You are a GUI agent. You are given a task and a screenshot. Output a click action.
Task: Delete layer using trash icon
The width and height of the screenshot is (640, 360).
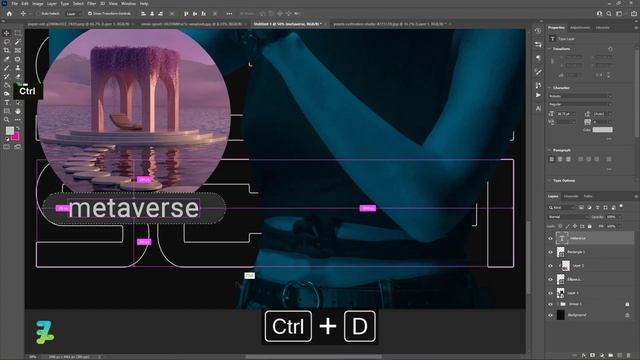tap(628, 356)
